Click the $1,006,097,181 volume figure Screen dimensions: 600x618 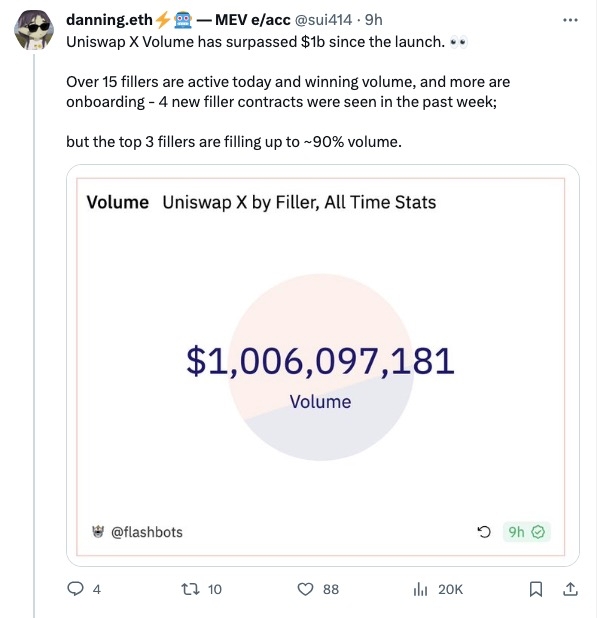pyautogui.click(x=320, y=361)
